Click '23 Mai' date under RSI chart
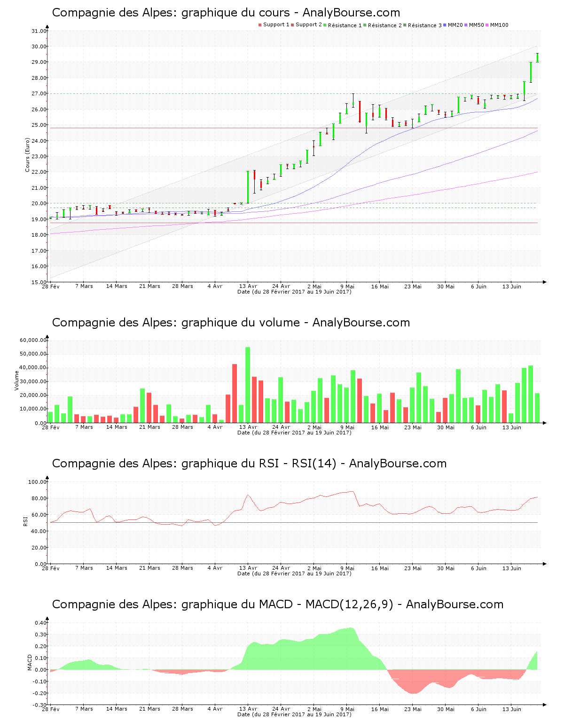This screenshot has width=564, height=728. (413, 568)
